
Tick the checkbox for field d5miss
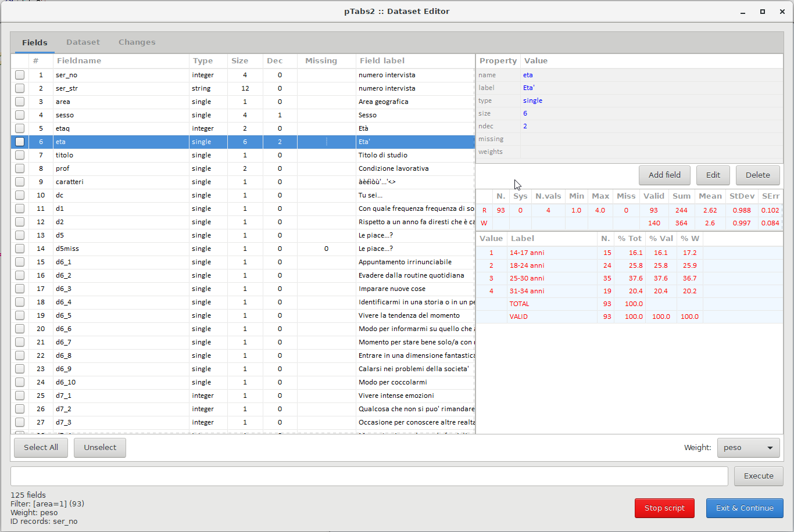(x=20, y=249)
